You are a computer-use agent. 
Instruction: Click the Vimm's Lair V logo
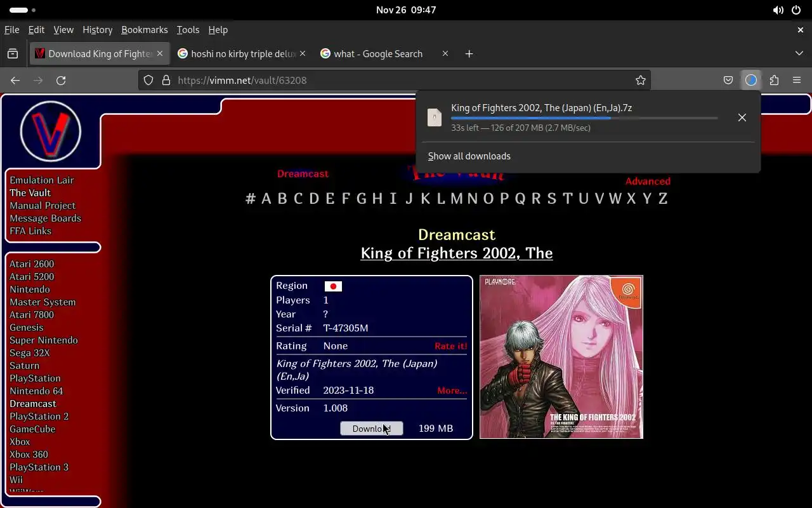coord(51,132)
